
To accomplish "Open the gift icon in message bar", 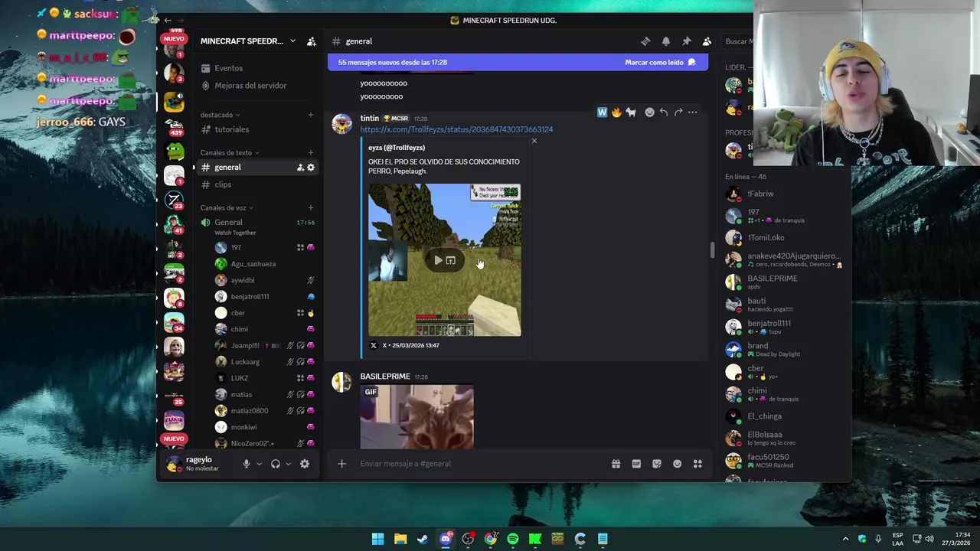I will pyautogui.click(x=616, y=464).
